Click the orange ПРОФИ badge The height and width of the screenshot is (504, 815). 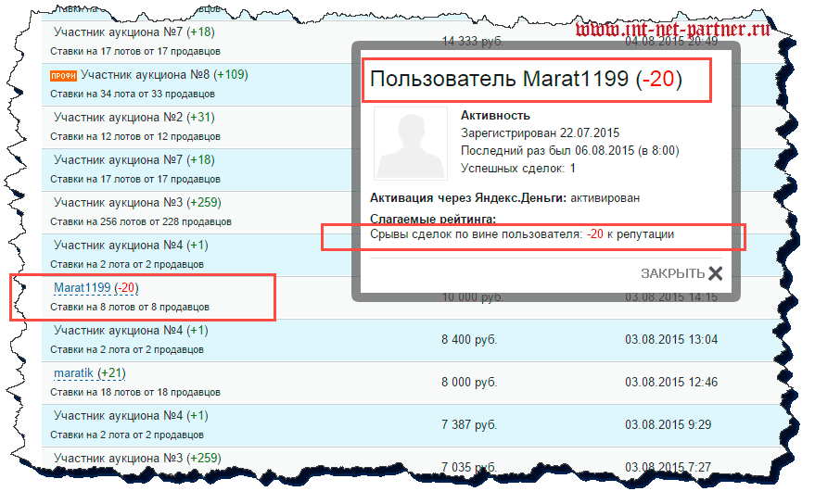[63, 75]
